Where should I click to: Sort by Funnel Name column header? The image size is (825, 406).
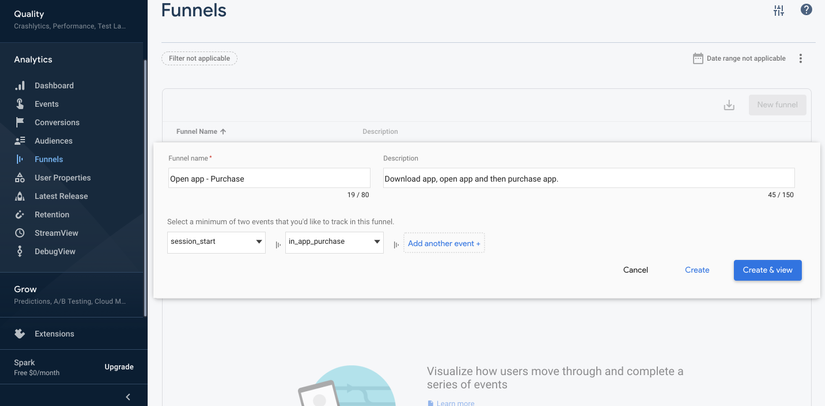[200, 131]
